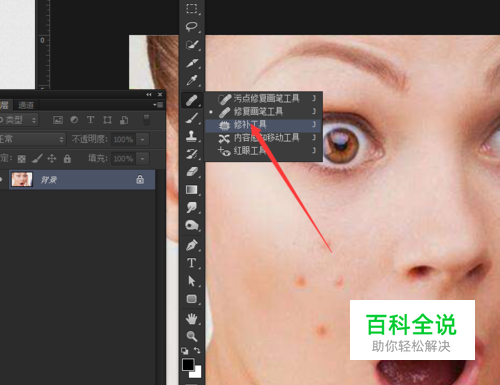Filter layers by shape layers
Viewport: 500px width, 385px height.
tap(107, 120)
